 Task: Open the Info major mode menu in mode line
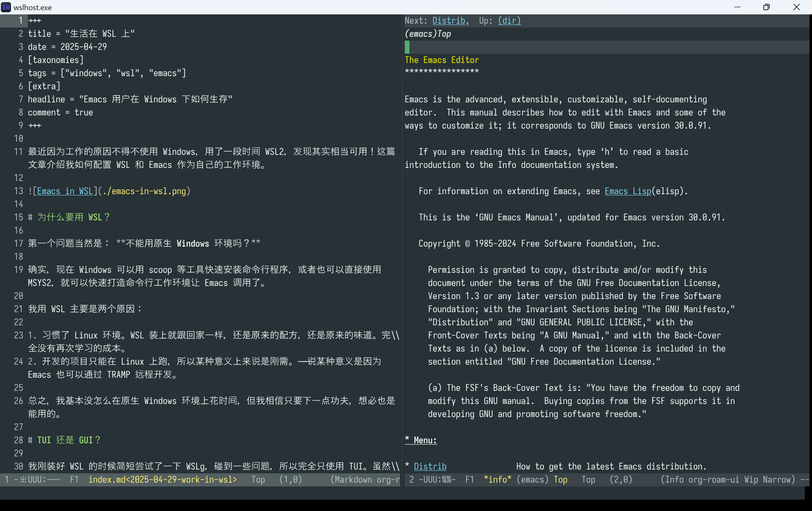[675, 480]
